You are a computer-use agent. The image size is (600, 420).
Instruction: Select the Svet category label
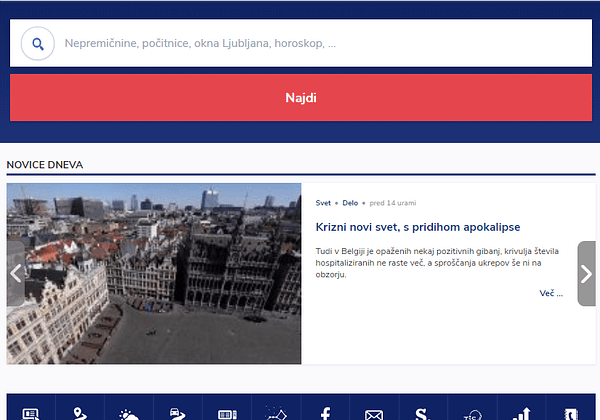[x=323, y=202]
